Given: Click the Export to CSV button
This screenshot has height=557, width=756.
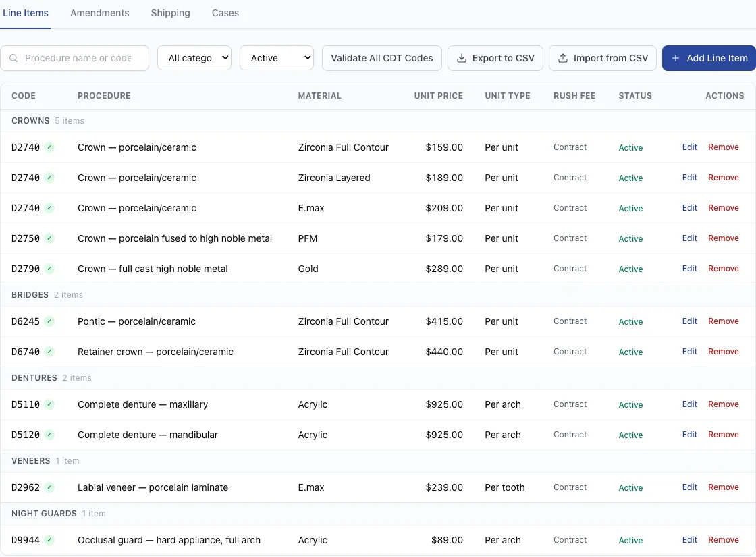Looking at the screenshot, I should click(495, 58).
